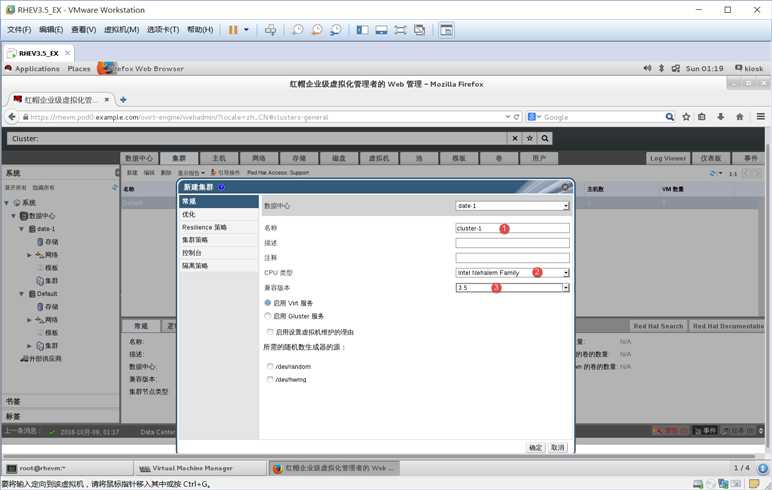Open the Firefox downloads arrow icon

pos(720,117)
